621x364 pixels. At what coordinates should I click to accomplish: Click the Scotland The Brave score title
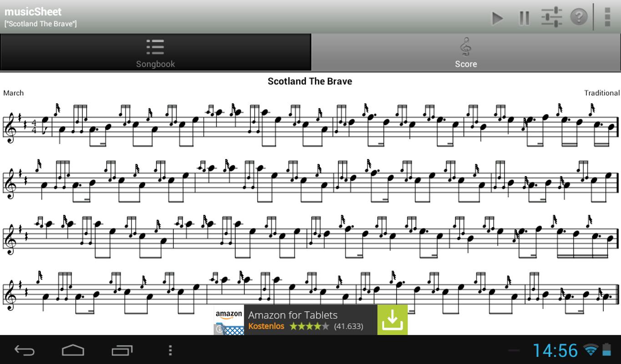pyautogui.click(x=310, y=81)
